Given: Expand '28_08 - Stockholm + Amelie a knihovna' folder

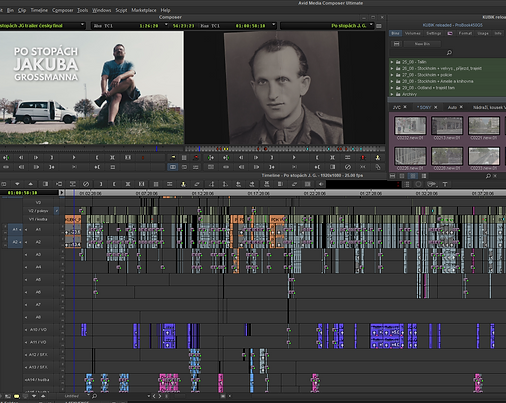Looking at the screenshot, I should [392, 81].
